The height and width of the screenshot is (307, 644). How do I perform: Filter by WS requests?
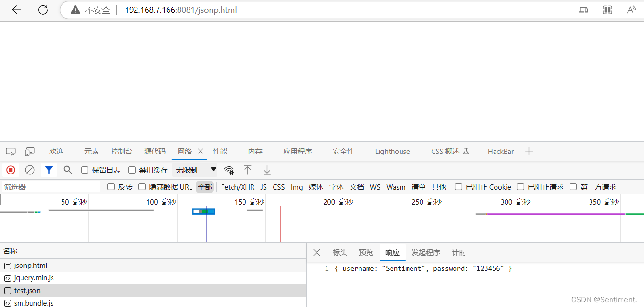click(x=375, y=187)
